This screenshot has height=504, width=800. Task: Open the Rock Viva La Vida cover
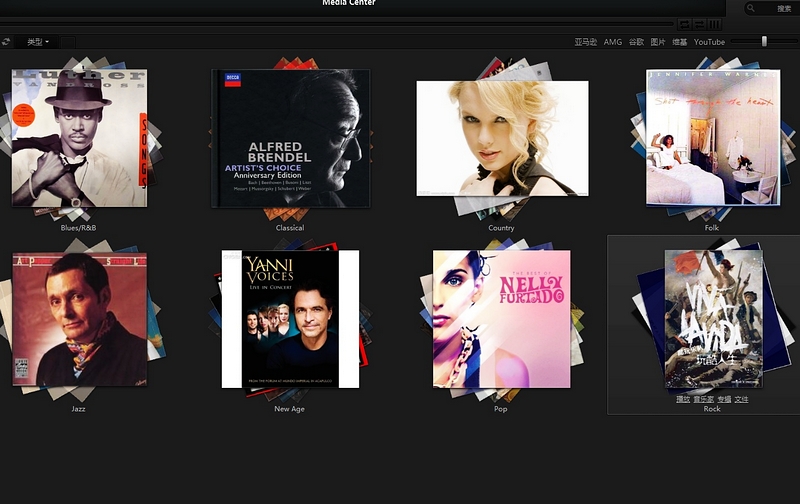[713, 319]
